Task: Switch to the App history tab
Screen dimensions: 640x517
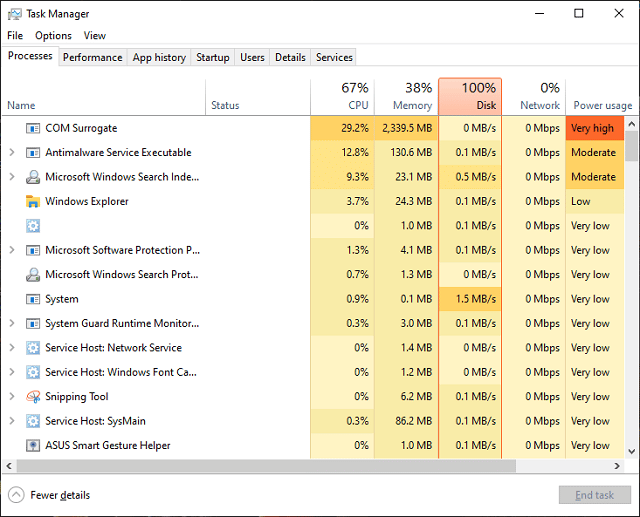Action: click(x=159, y=58)
